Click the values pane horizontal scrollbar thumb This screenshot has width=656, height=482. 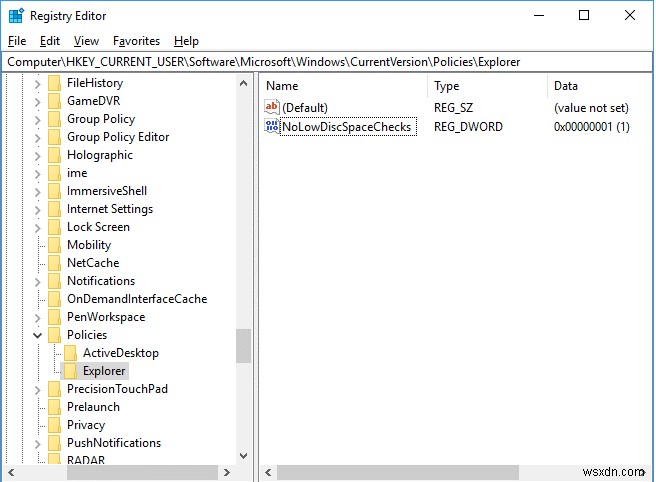click(x=398, y=473)
